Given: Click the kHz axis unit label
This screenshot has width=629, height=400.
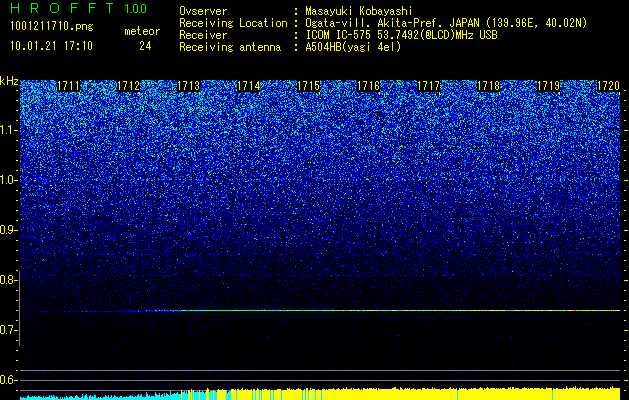Looking at the screenshot, I should [9, 81].
